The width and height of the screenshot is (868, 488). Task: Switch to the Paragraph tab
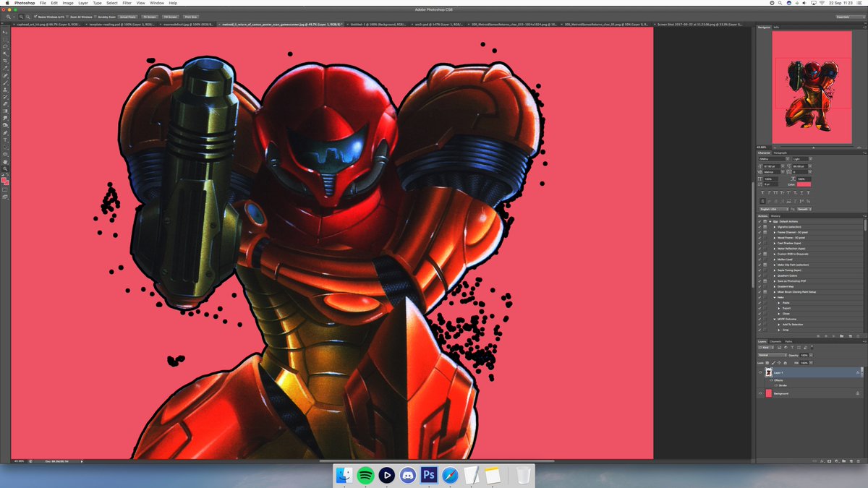pyautogui.click(x=780, y=153)
